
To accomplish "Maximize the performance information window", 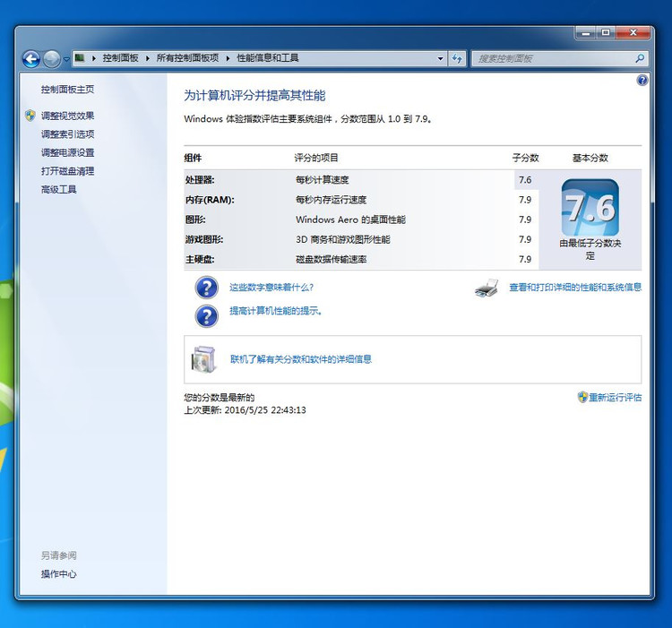I will click(x=606, y=33).
